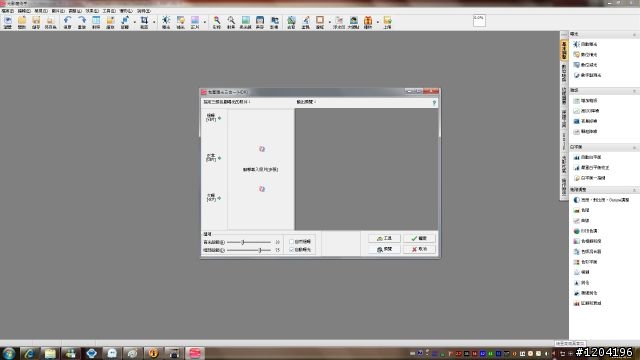Click the cancel button with red X
The height and width of the screenshot is (360, 640).
click(419, 249)
